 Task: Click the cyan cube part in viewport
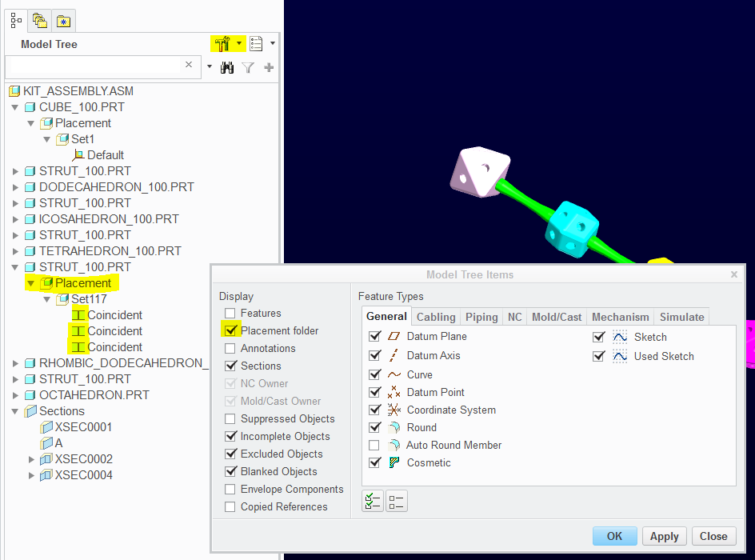pos(572,230)
